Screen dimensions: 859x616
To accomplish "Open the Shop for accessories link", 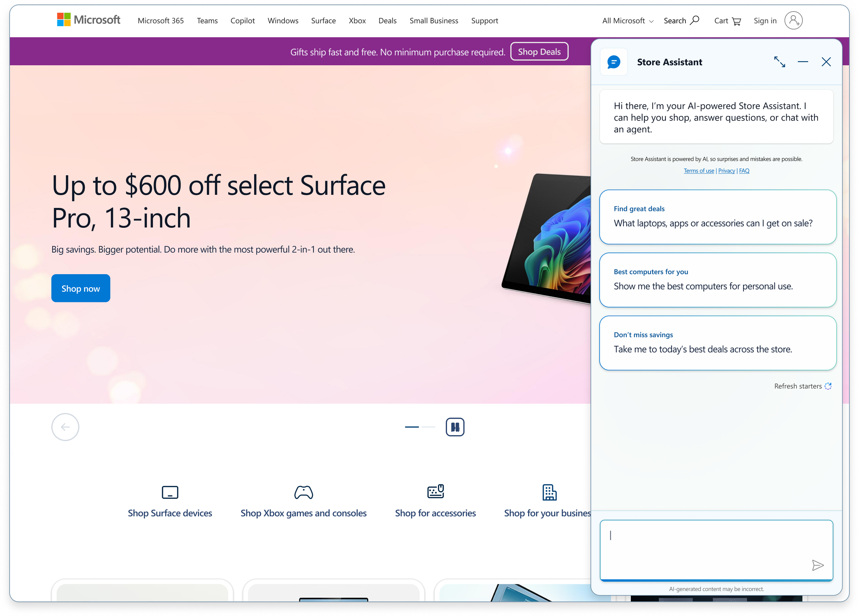I will click(436, 513).
